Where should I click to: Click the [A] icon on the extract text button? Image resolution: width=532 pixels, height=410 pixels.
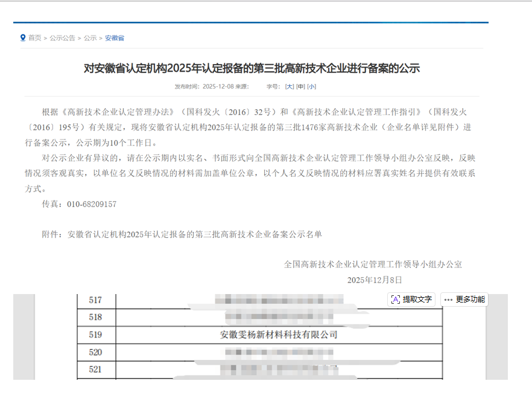tap(395, 299)
